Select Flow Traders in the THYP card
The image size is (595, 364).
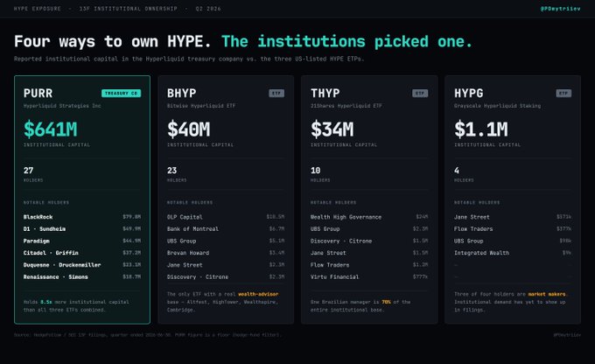pyautogui.click(x=330, y=265)
